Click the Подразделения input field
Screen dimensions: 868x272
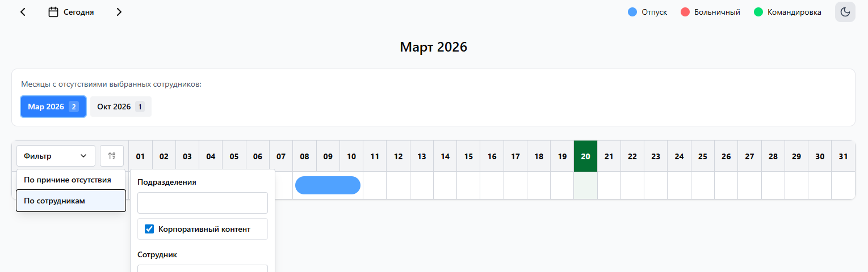pos(202,203)
